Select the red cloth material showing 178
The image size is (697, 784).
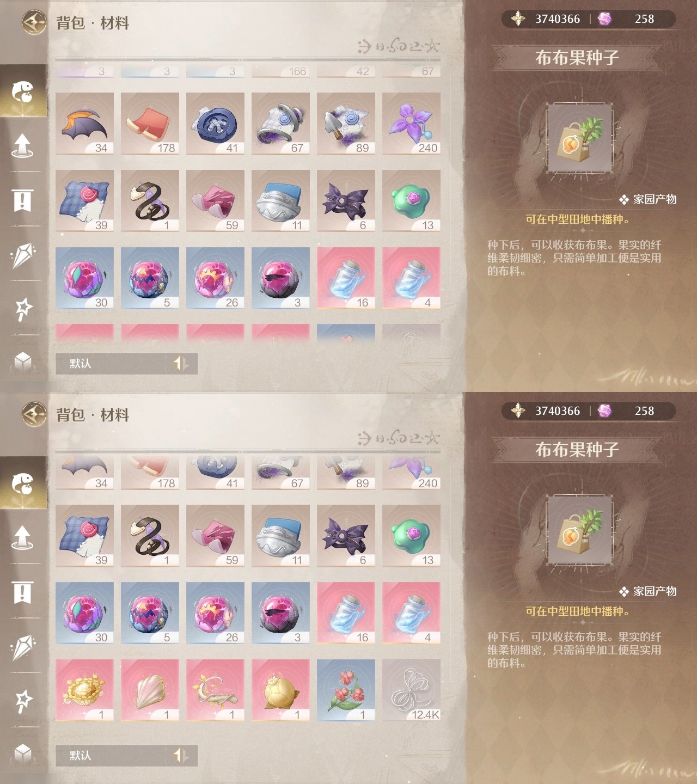click(x=150, y=124)
